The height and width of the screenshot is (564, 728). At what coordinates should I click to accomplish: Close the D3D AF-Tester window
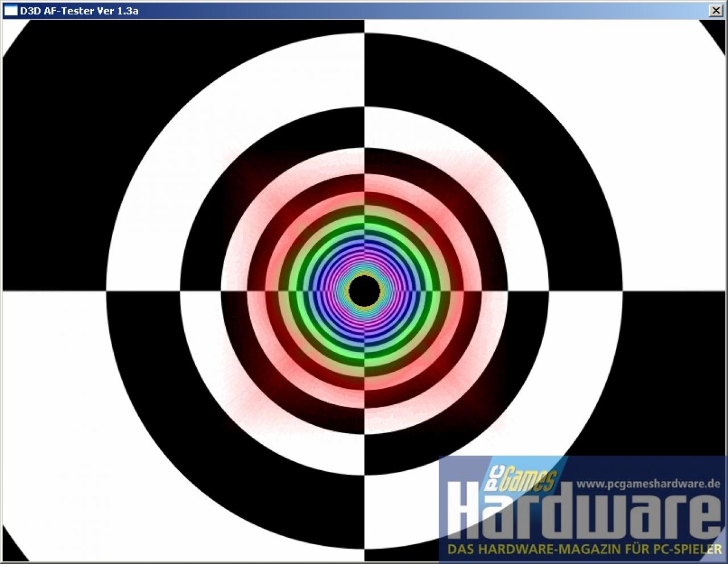pyautogui.click(x=716, y=10)
